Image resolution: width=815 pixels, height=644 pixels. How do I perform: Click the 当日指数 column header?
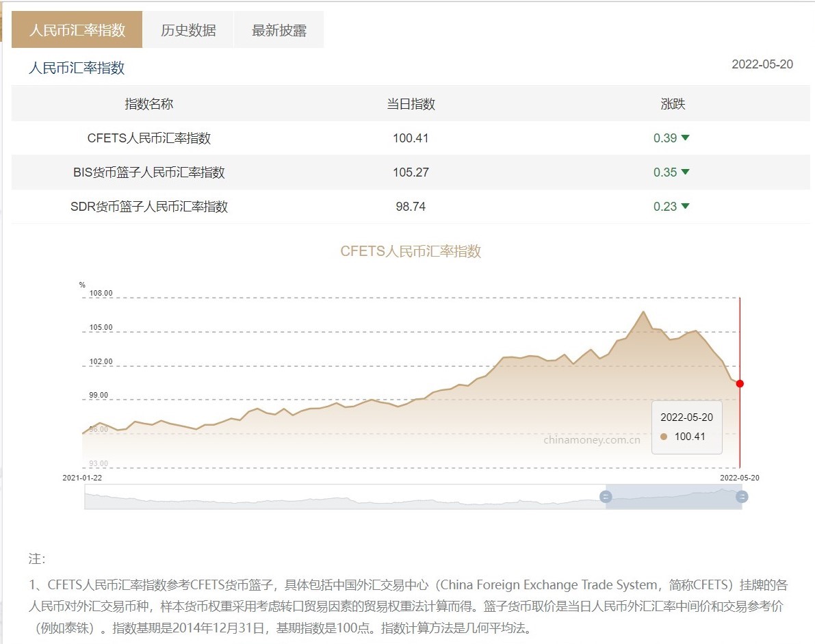point(411,104)
